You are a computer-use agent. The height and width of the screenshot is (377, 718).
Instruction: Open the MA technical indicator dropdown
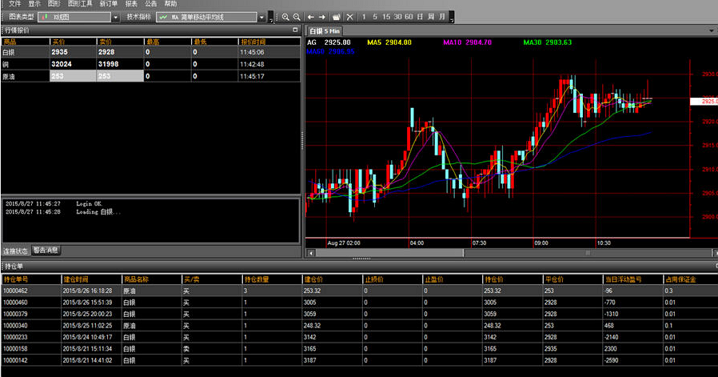[261, 17]
